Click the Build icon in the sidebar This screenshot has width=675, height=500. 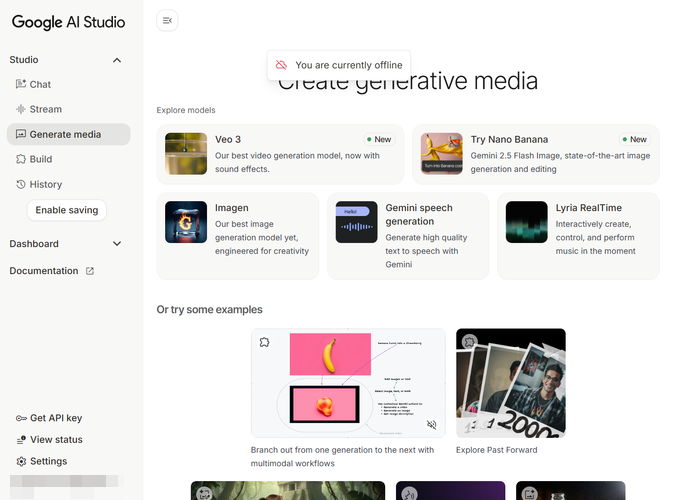pos(21,159)
